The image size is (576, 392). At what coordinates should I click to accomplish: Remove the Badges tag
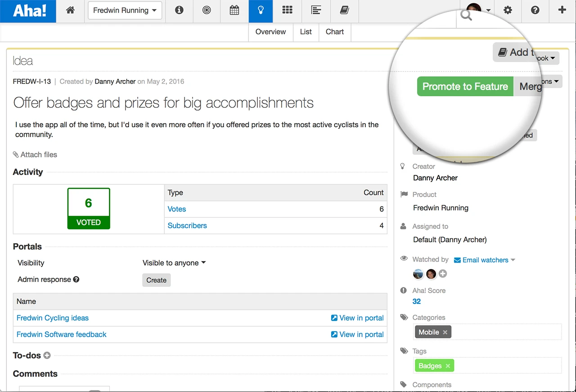[448, 366]
